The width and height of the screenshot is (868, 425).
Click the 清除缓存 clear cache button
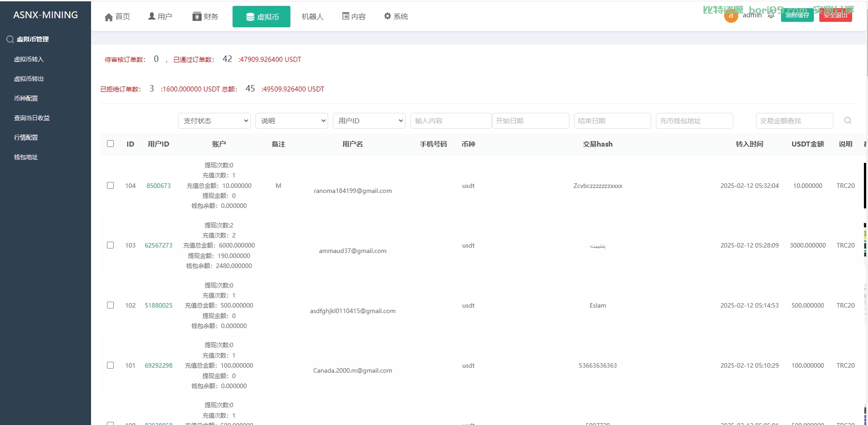click(x=797, y=15)
